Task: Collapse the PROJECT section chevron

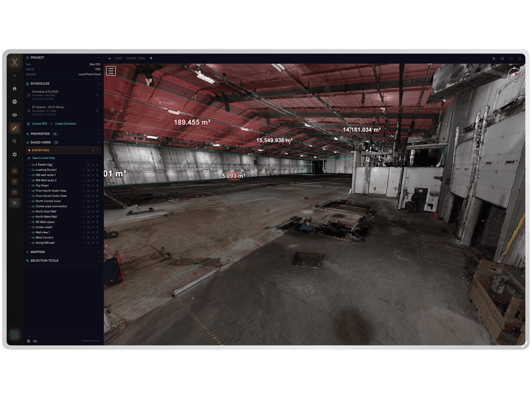Action: [99, 58]
